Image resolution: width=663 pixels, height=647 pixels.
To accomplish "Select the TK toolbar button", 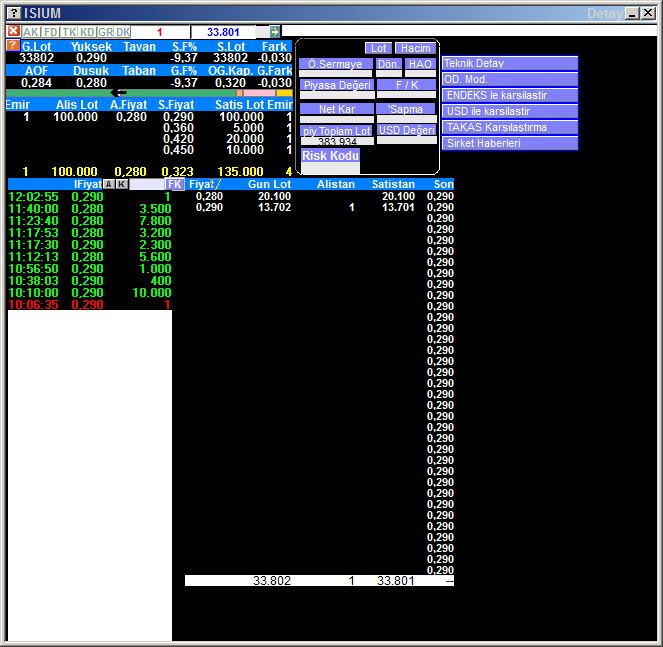I will 68,32.
